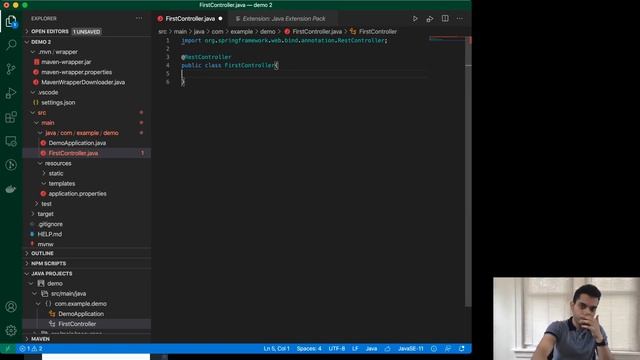Click the Ln 5, Col 1 status item

[x=276, y=349]
